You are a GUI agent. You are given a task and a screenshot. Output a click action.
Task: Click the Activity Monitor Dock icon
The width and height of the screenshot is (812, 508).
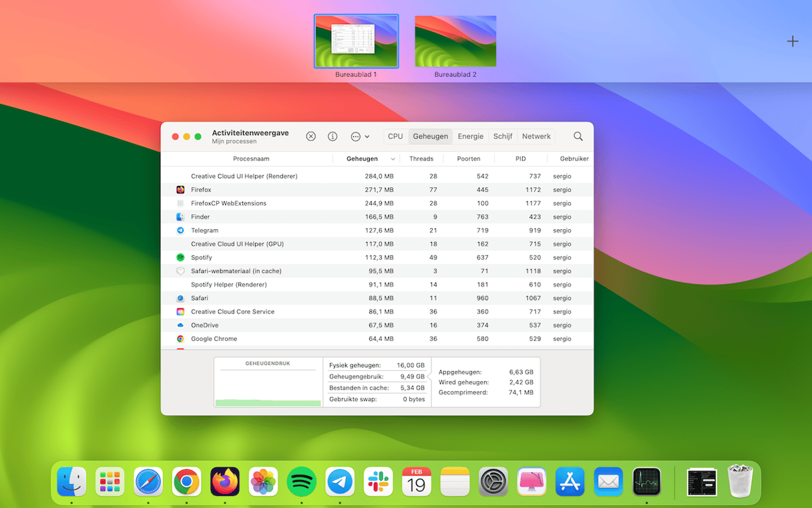pos(646,481)
